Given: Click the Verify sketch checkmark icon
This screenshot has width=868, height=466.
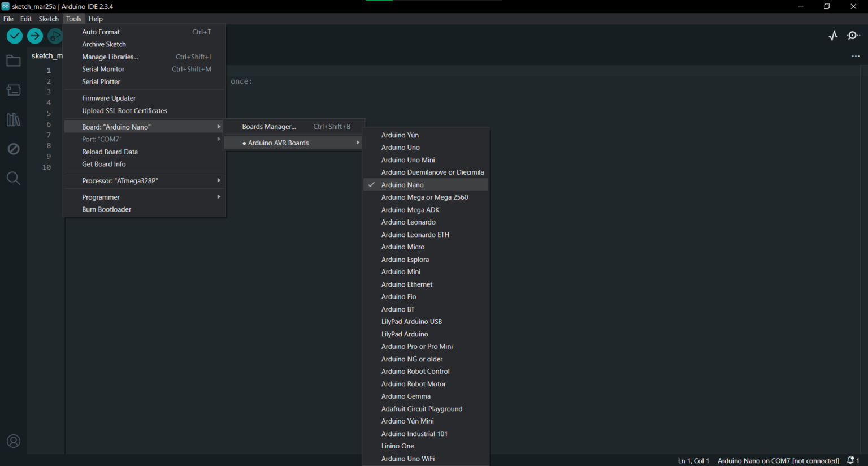Looking at the screenshot, I should click(15, 36).
